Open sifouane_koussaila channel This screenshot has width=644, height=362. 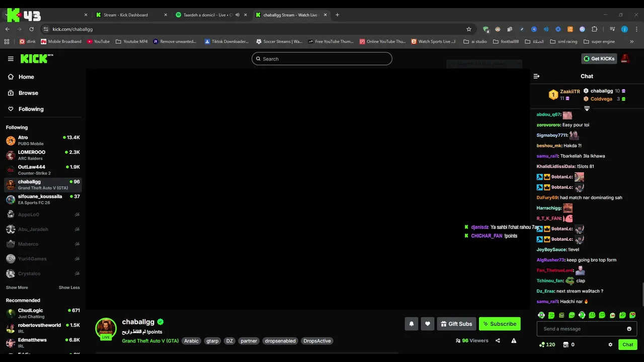point(43,200)
